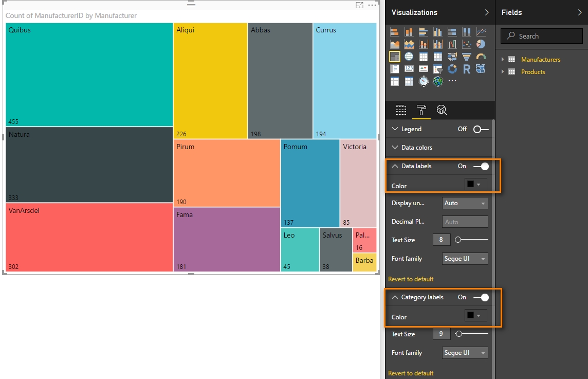The height and width of the screenshot is (379, 588).
Task: Select the multi-row card visualization
Action: [x=395, y=69]
